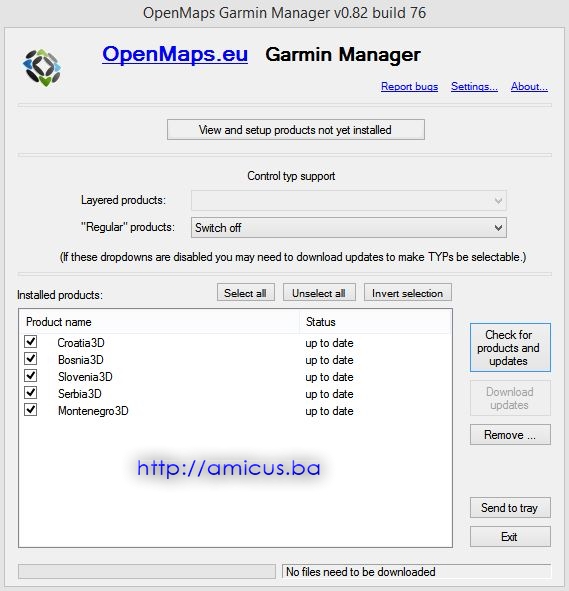569x591 pixels.
Task: Sort by the Status column header
Action: click(375, 322)
